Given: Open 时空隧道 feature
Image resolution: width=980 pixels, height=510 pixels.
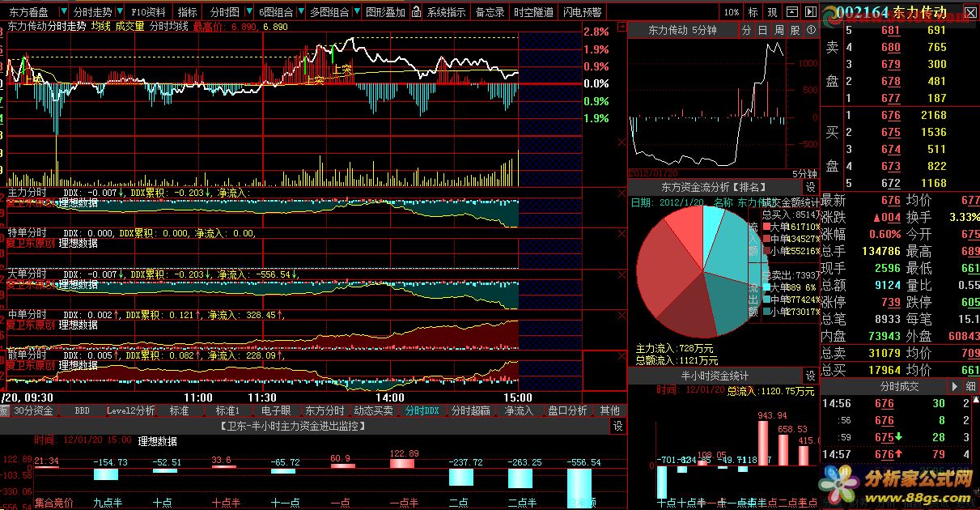Looking at the screenshot, I should [x=534, y=12].
